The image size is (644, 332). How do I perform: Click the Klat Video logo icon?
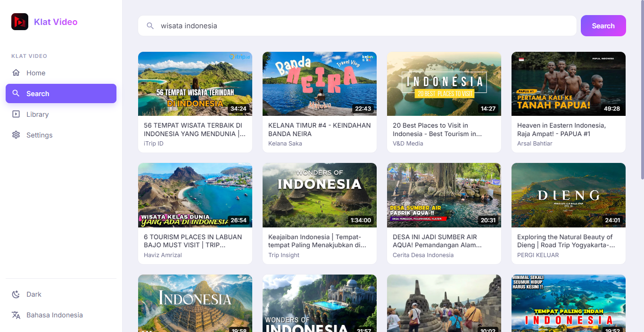20,22
